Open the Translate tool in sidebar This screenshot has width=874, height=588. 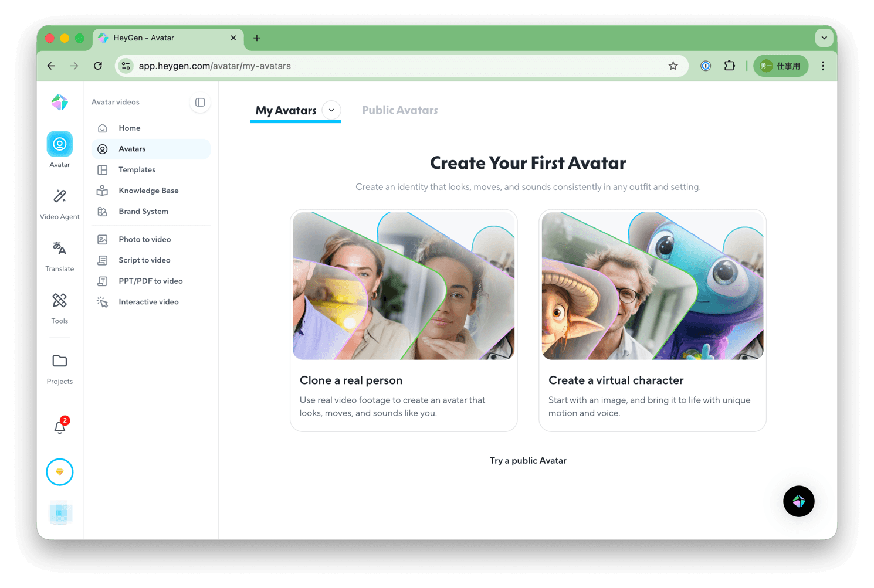[60, 256]
